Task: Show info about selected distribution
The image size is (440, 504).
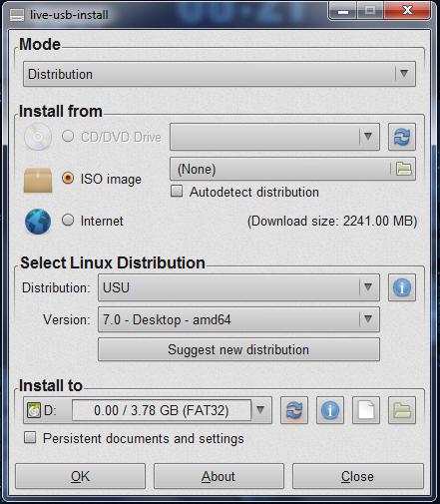Action: pyautogui.click(x=402, y=287)
